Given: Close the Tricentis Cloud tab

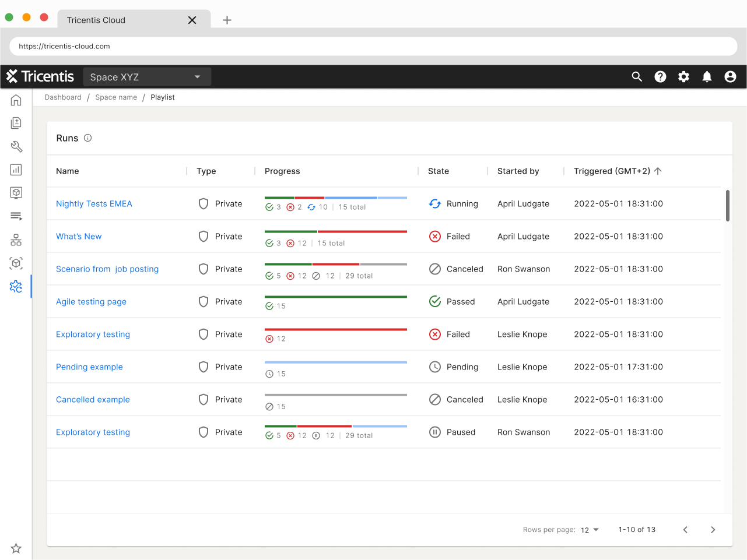Looking at the screenshot, I should 192,20.
